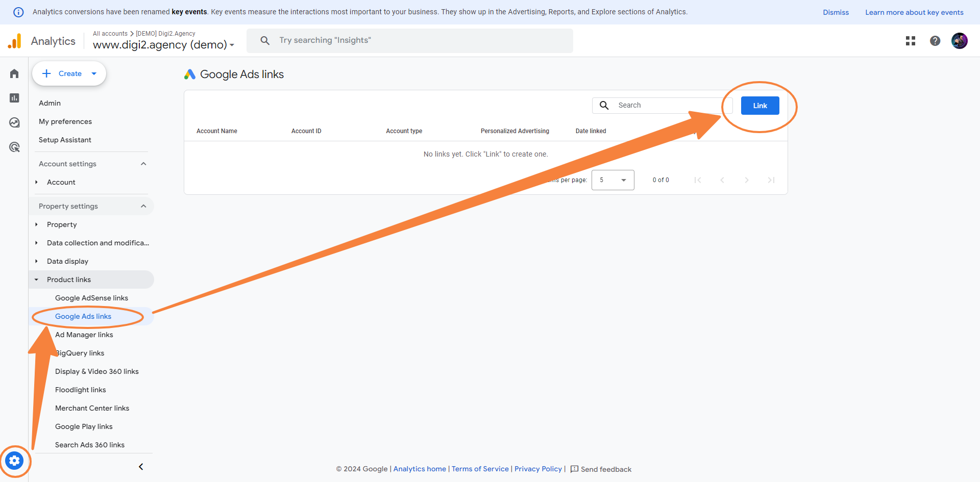980x482 pixels.
Task: Focus the Google Ads links Search field
Action: point(663,105)
